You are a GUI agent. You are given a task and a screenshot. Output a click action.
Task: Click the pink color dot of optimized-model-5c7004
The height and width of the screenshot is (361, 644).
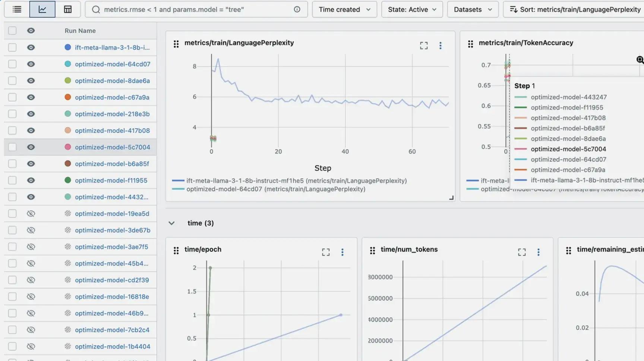coord(68,147)
